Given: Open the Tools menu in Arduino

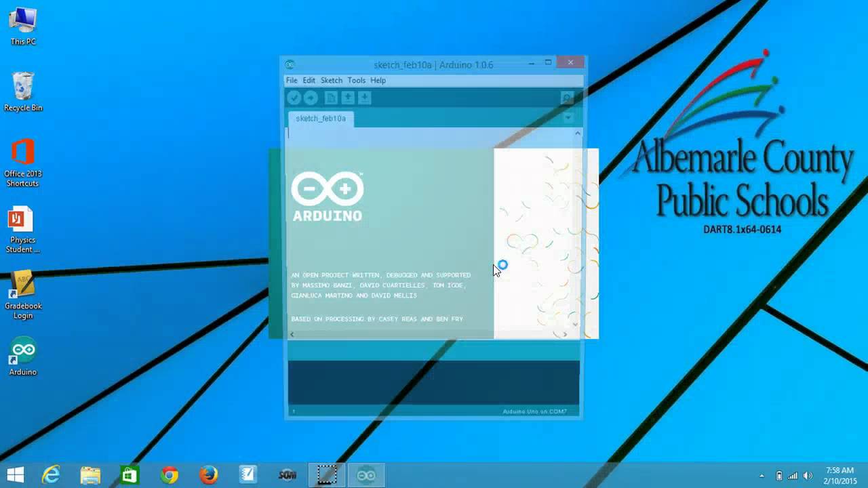Looking at the screenshot, I should click(x=357, y=80).
